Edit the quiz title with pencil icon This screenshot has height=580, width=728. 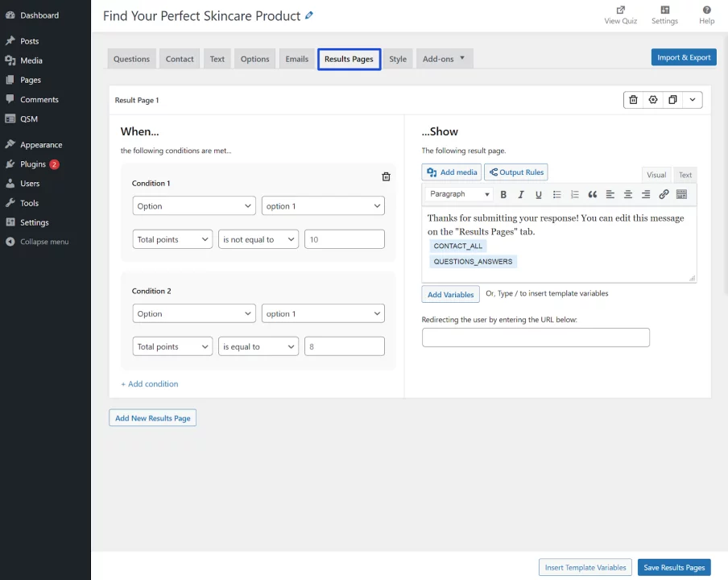(308, 15)
